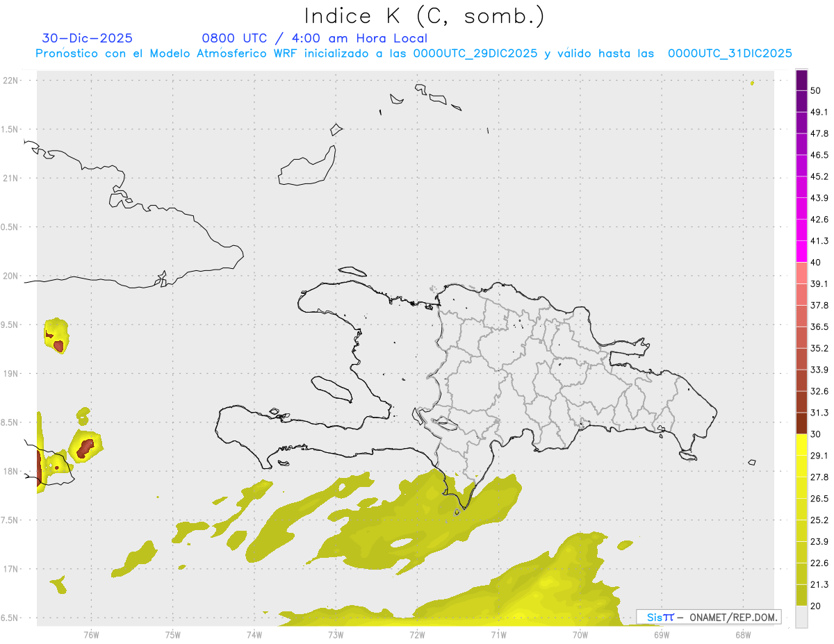Click the legend value "49.1"

click(819, 112)
